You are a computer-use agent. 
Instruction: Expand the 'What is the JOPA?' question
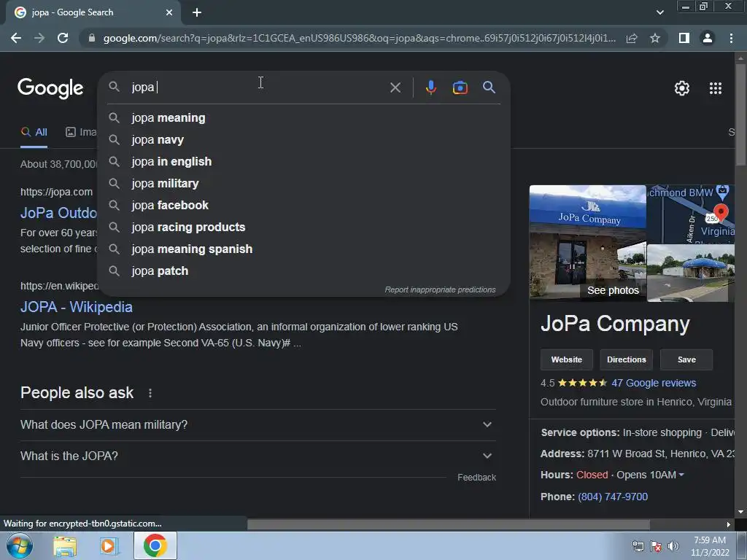[x=258, y=456]
